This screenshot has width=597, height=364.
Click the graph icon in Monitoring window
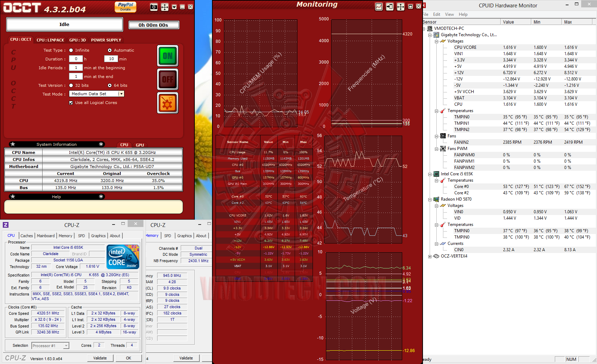(x=379, y=7)
